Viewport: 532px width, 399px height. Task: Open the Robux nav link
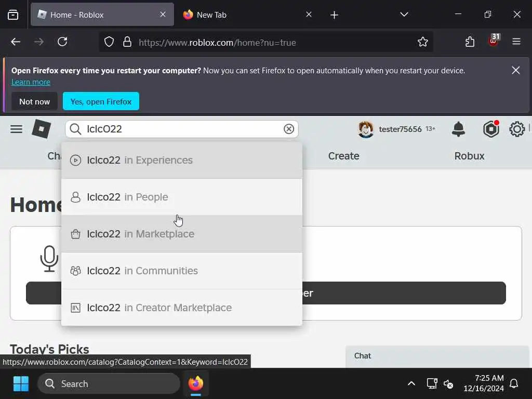coord(469,156)
